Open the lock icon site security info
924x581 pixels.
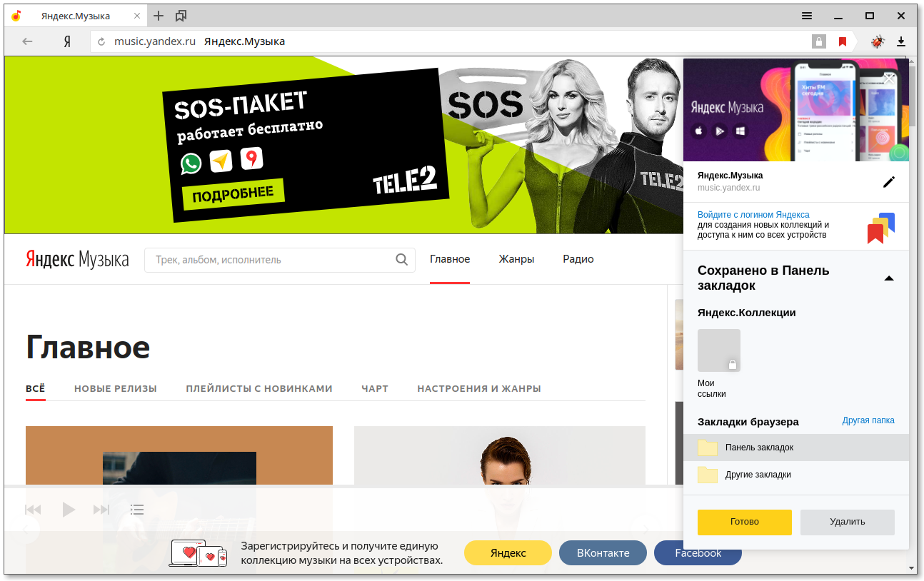coord(819,41)
